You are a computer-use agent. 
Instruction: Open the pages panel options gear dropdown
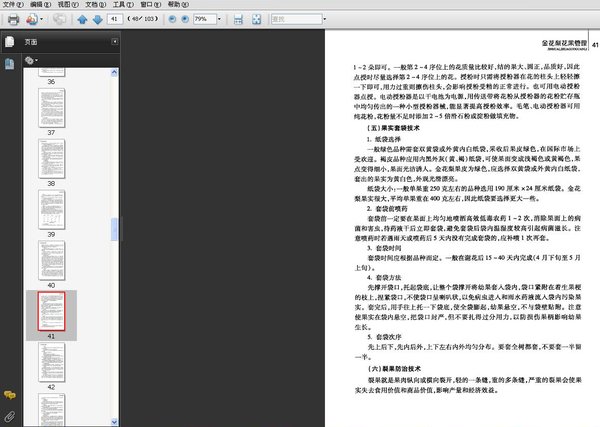click(x=31, y=61)
